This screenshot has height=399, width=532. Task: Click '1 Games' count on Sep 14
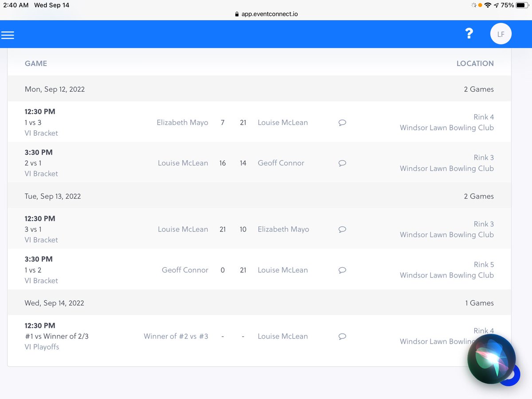(479, 303)
